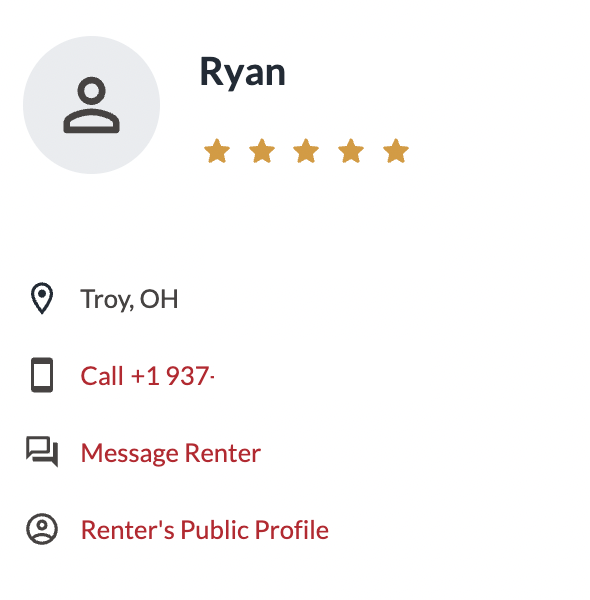Click the fourth gold rating star

tap(351, 151)
